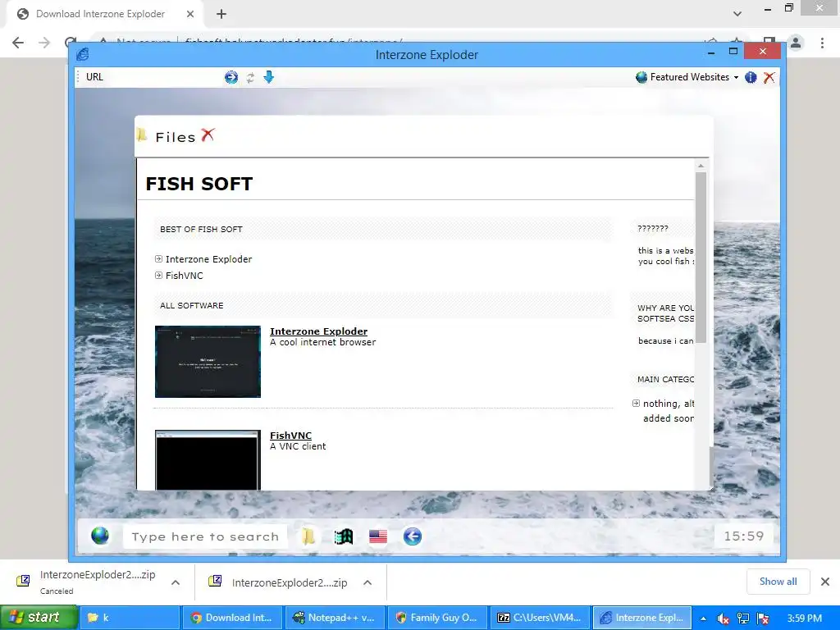Click the scroll up arrow in Files panel
The image size is (840, 630).
701,166
